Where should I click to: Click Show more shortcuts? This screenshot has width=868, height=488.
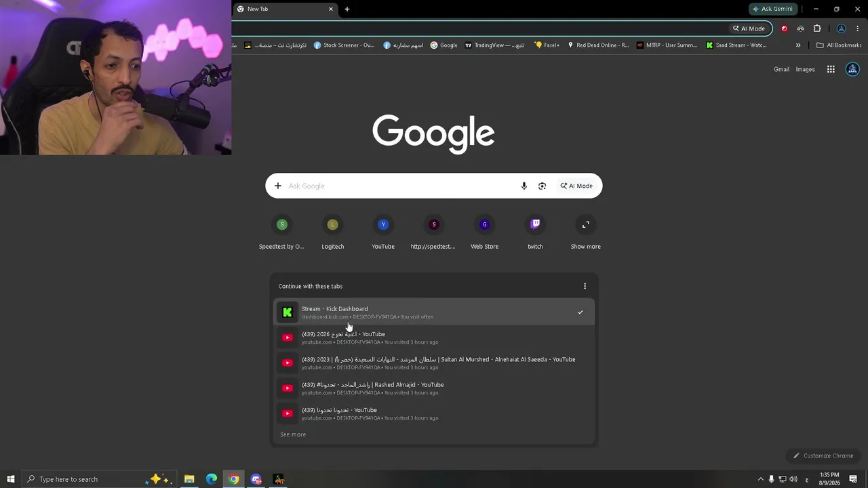click(x=586, y=232)
